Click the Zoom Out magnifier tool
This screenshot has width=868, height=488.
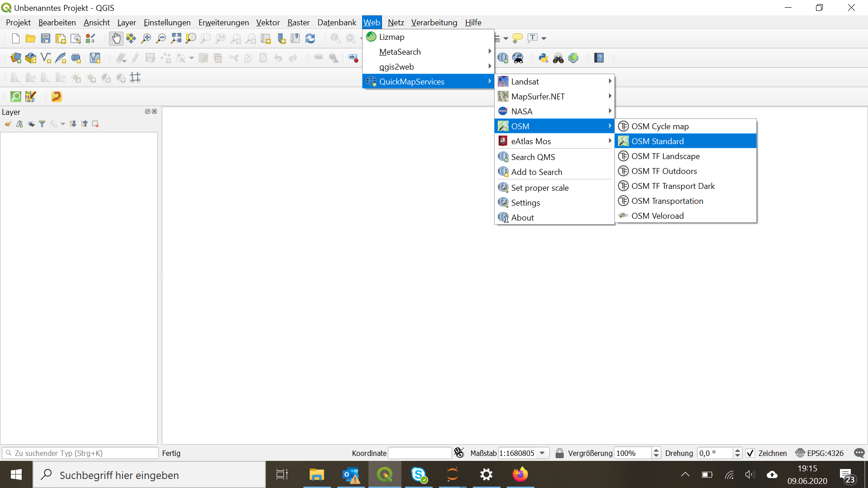point(161,38)
